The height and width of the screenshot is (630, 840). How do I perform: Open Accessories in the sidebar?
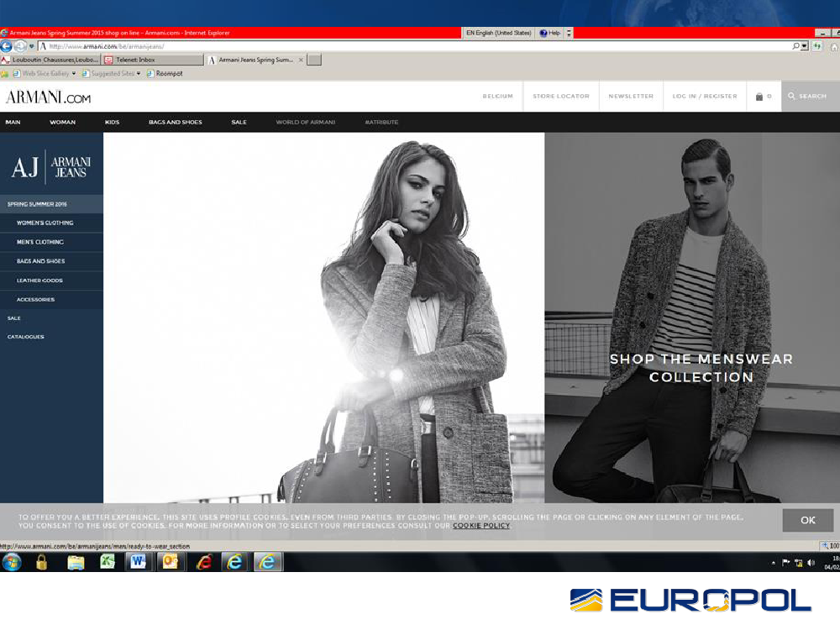[x=51, y=300]
